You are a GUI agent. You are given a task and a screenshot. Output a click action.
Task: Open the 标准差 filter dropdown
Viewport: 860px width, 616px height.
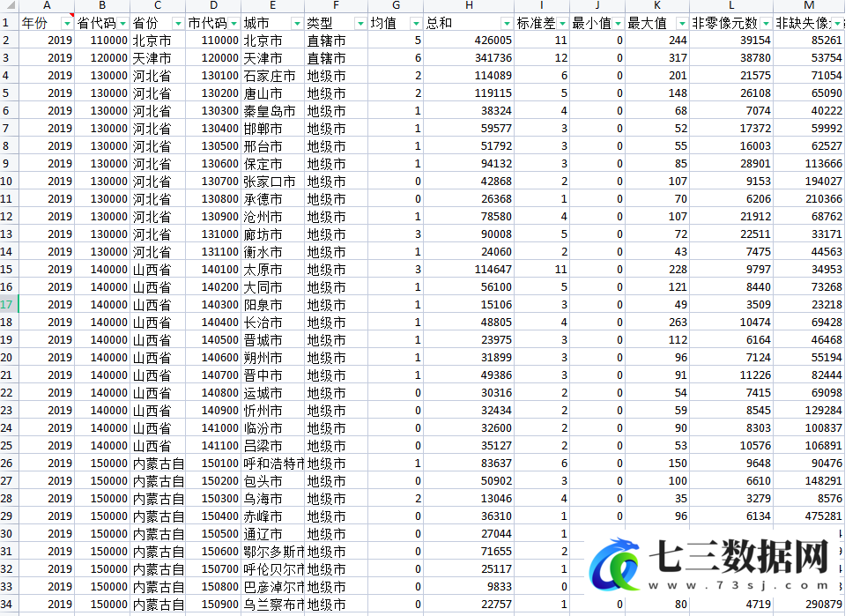tap(563, 24)
